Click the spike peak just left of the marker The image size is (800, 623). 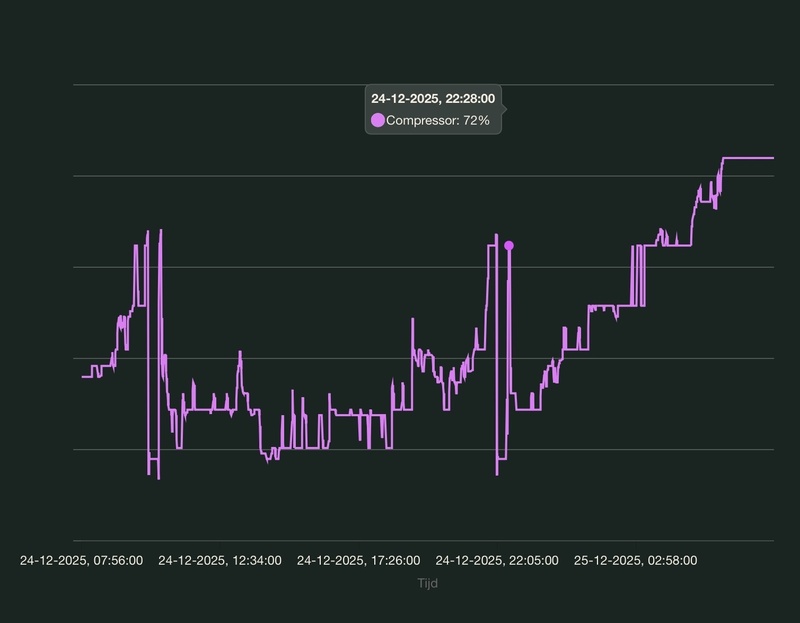(495, 236)
